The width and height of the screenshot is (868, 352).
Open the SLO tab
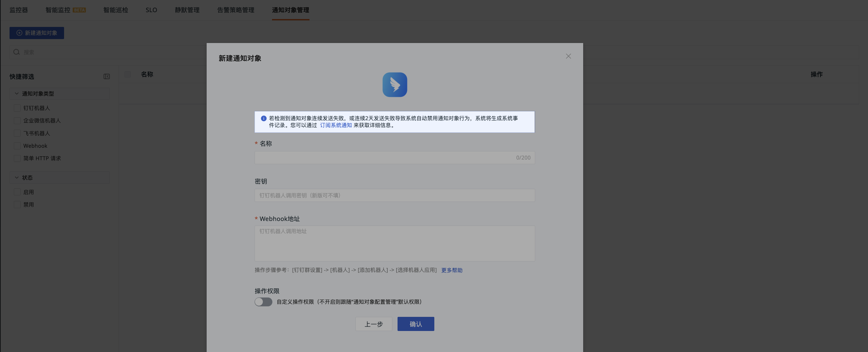[x=151, y=10]
